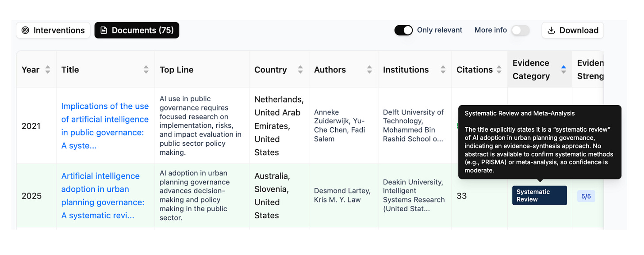
Task: Sort by Citations column arrows
Action: (499, 69)
